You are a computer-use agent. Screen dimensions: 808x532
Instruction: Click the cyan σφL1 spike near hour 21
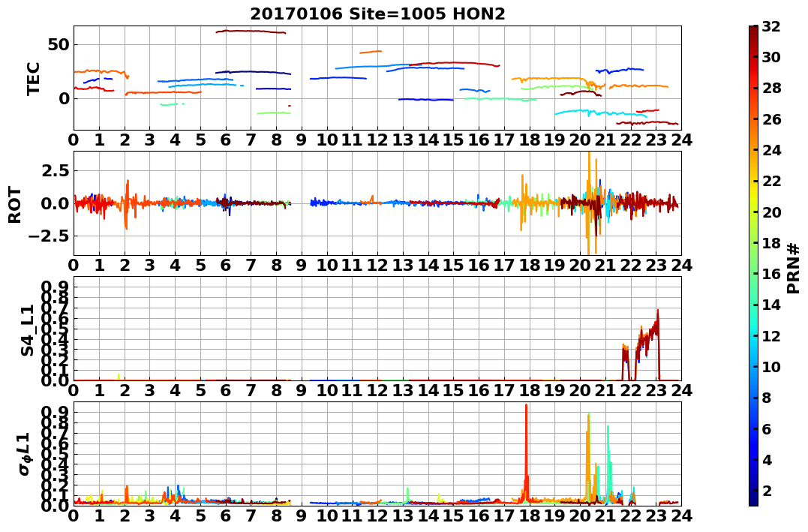608,458
